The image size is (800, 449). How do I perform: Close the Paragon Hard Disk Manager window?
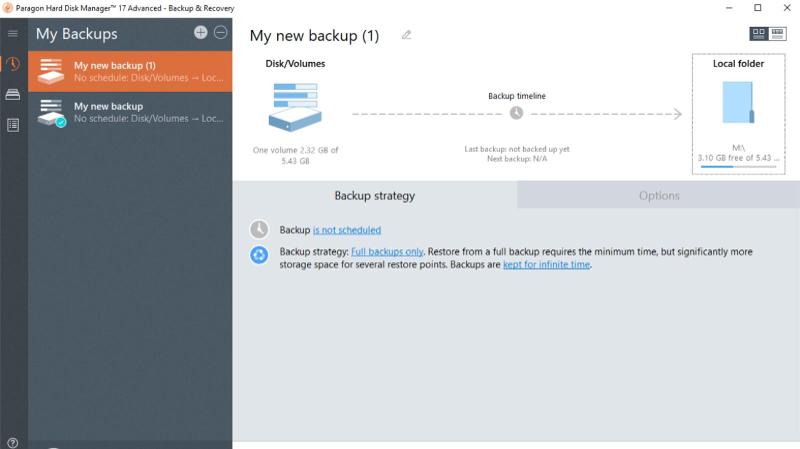pos(787,8)
